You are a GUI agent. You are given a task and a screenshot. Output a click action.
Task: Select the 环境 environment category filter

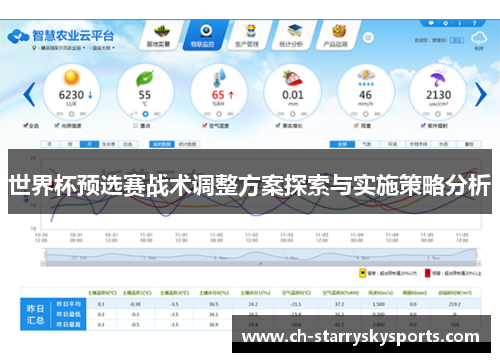pyautogui.click(x=393, y=144)
